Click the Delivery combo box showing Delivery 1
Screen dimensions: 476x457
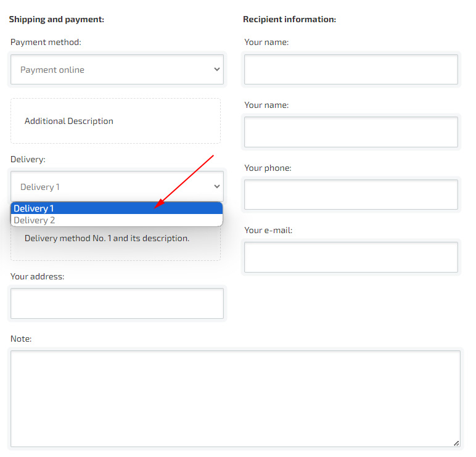[x=117, y=186]
